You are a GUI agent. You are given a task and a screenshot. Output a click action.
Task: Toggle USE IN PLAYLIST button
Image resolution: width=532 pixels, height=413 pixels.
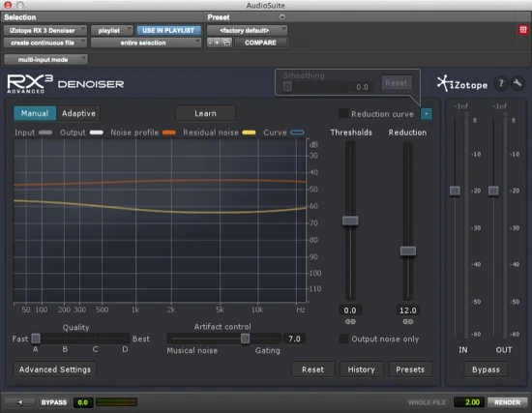point(168,31)
